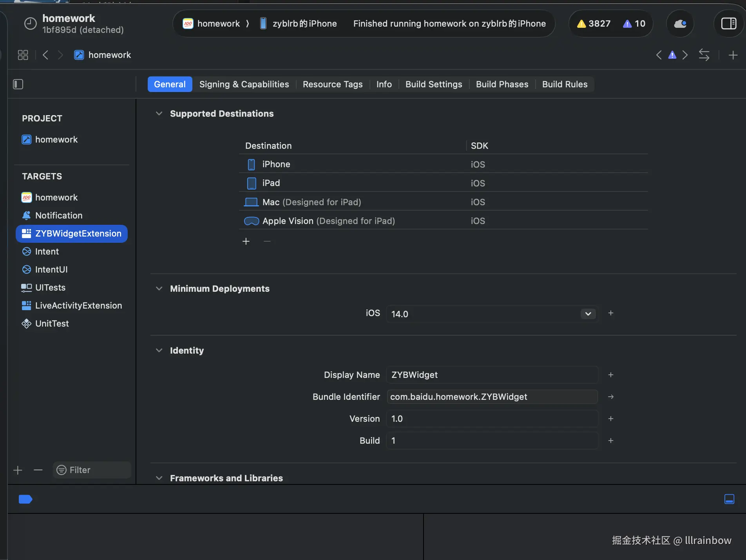Open the homework file in jump bar
This screenshot has width=746, height=560.
click(x=103, y=55)
